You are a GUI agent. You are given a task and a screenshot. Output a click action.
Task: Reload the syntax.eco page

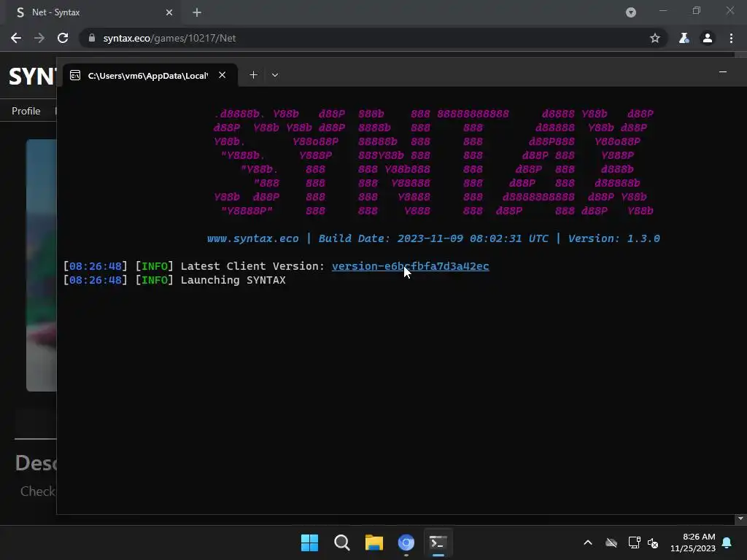pos(63,38)
